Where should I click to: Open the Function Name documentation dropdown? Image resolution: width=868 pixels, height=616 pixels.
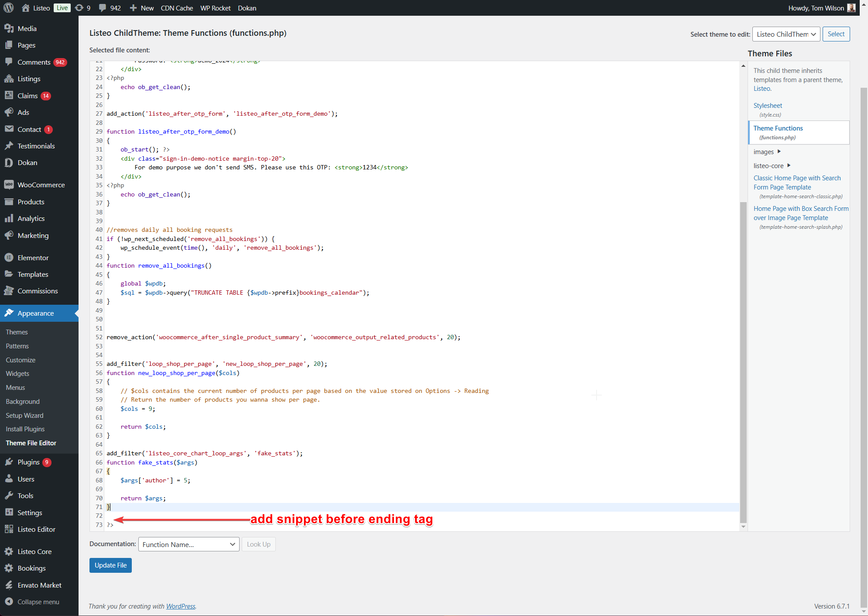(x=189, y=544)
